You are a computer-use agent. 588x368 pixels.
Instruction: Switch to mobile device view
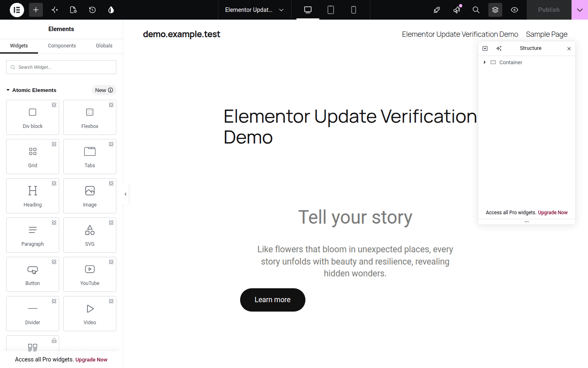354,10
